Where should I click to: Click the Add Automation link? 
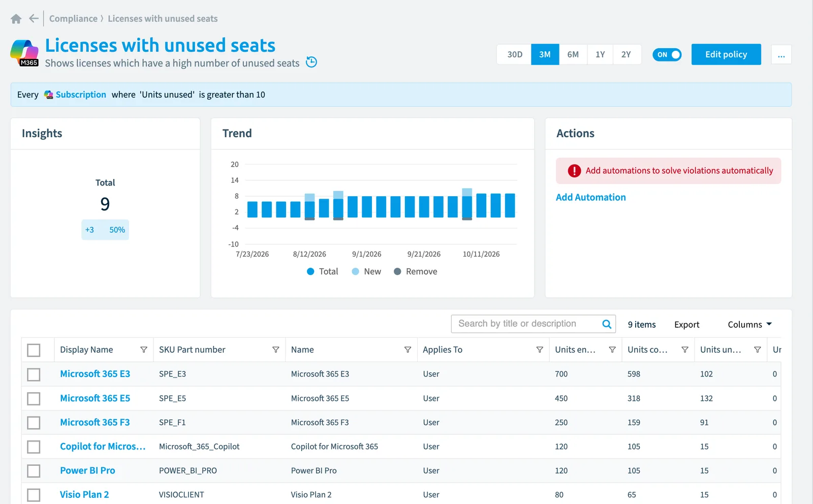click(x=590, y=197)
